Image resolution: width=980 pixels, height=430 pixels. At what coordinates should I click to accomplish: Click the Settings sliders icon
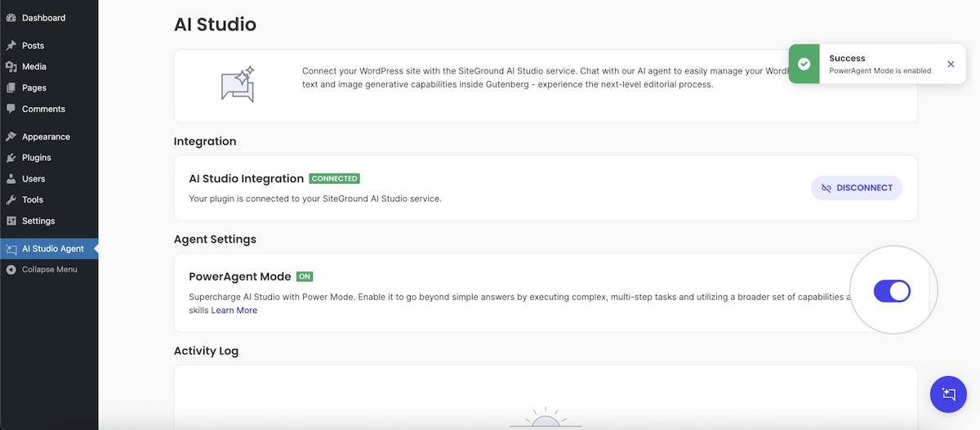pos(11,221)
